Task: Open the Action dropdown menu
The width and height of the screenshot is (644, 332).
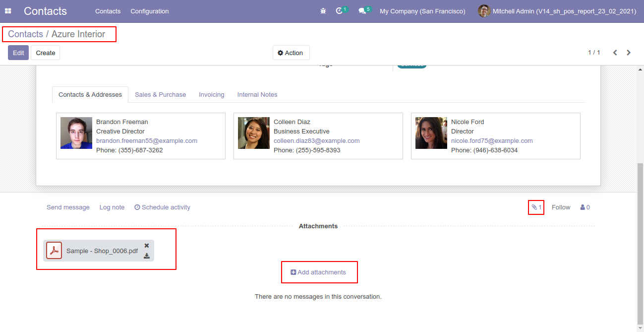Action: [291, 53]
